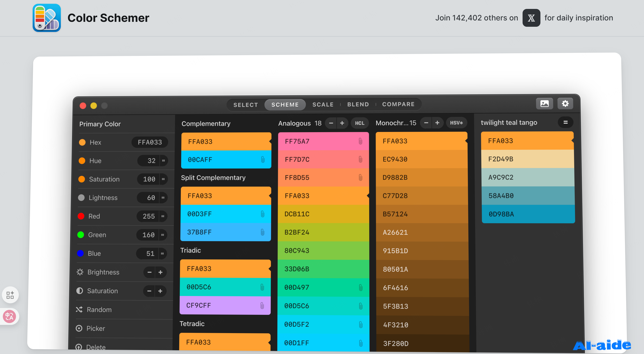644x354 pixels.
Task: Switch to the SCALE tab
Action: (x=323, y=104)
